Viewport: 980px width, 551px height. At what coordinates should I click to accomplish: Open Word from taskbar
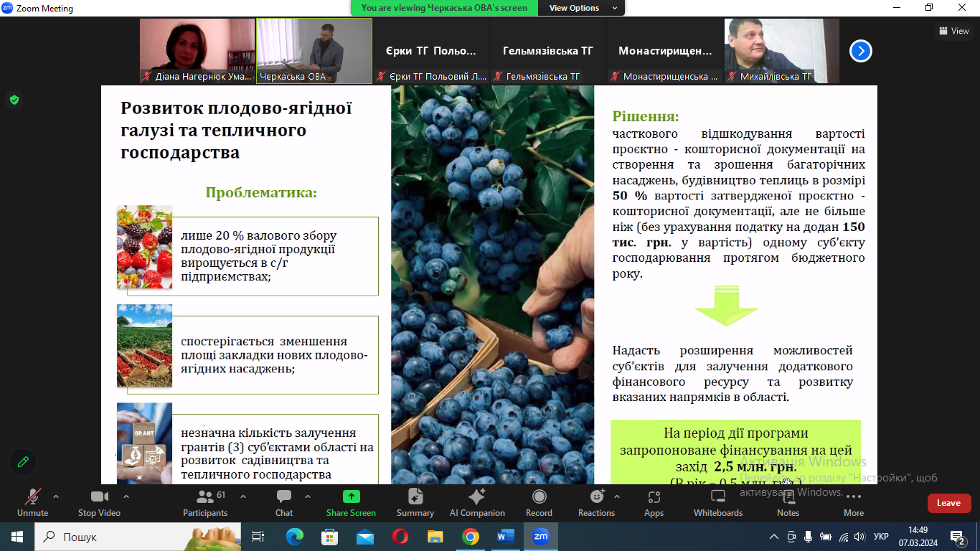(505, 537)
